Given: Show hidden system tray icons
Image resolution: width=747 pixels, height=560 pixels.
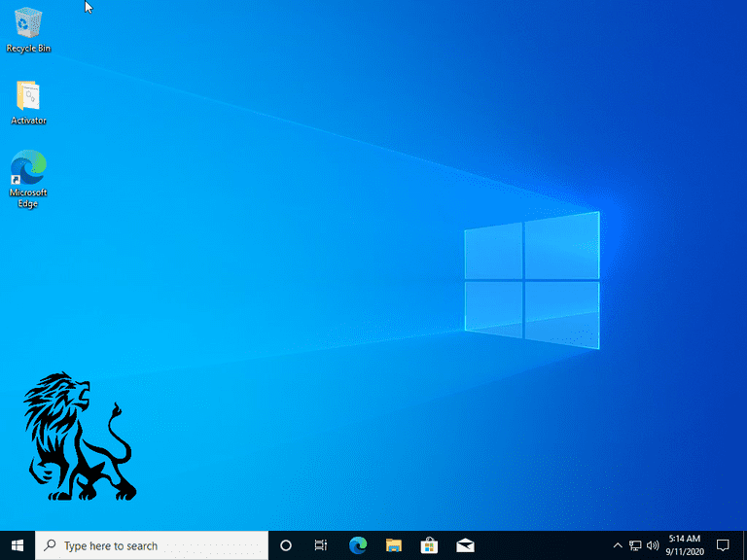Looking at the screenshot, I should pyautogui.click(x=618, y=545).
